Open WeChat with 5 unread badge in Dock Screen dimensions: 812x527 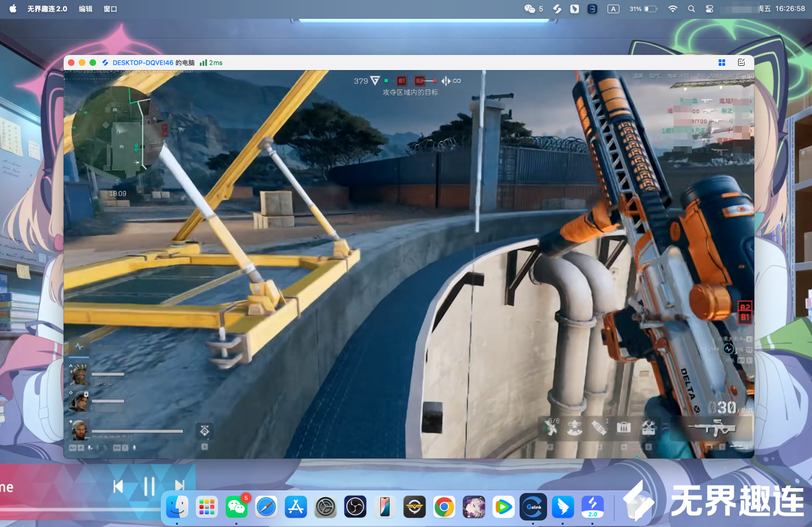(x=237, y=507)
